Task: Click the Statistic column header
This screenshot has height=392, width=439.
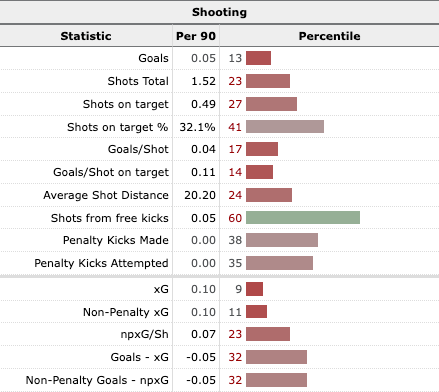Action: (86, 36)
